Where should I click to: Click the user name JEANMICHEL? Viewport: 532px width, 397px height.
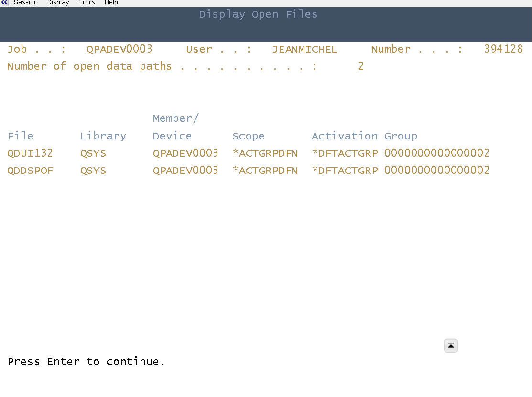point(304,49)
